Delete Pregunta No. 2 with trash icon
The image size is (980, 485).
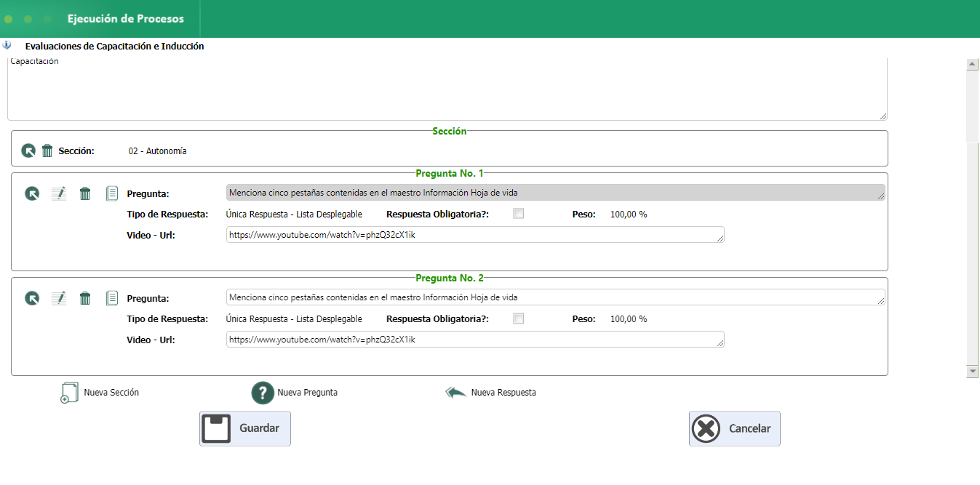tap(85, 298)
